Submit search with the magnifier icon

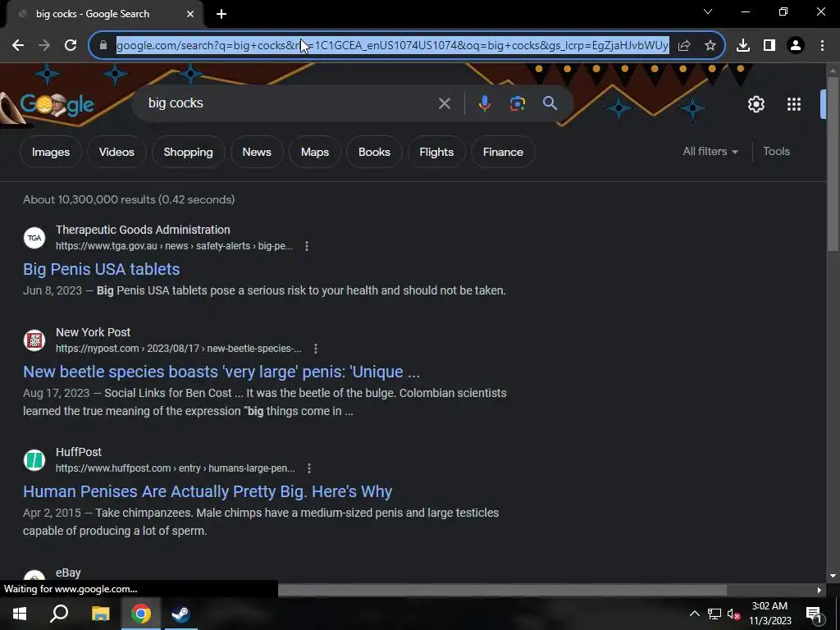pyautogui.click(x=550, y=103)
